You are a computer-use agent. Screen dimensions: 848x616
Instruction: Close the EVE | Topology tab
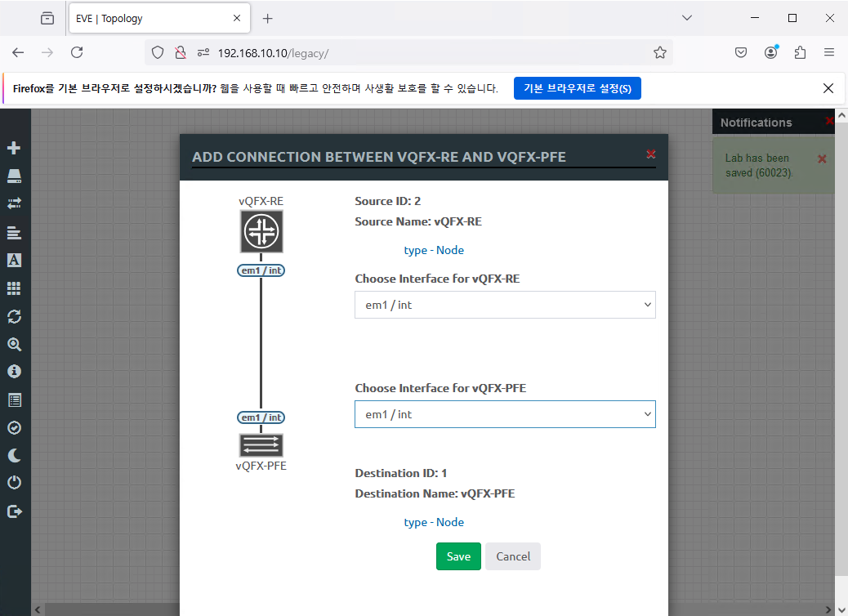[237, 19]
